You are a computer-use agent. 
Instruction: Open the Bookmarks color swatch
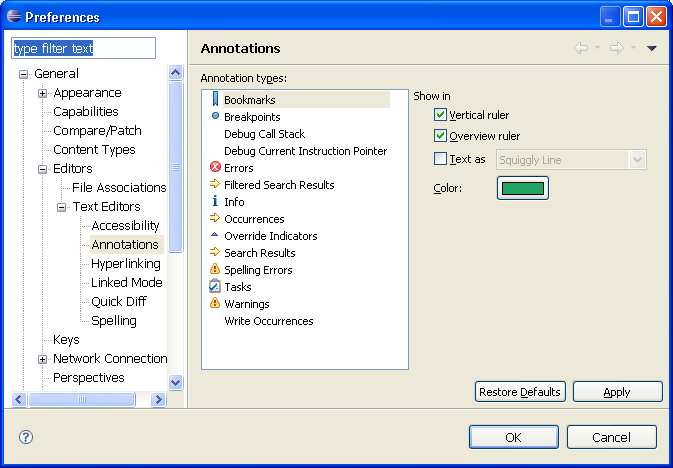tap(523, 188)
